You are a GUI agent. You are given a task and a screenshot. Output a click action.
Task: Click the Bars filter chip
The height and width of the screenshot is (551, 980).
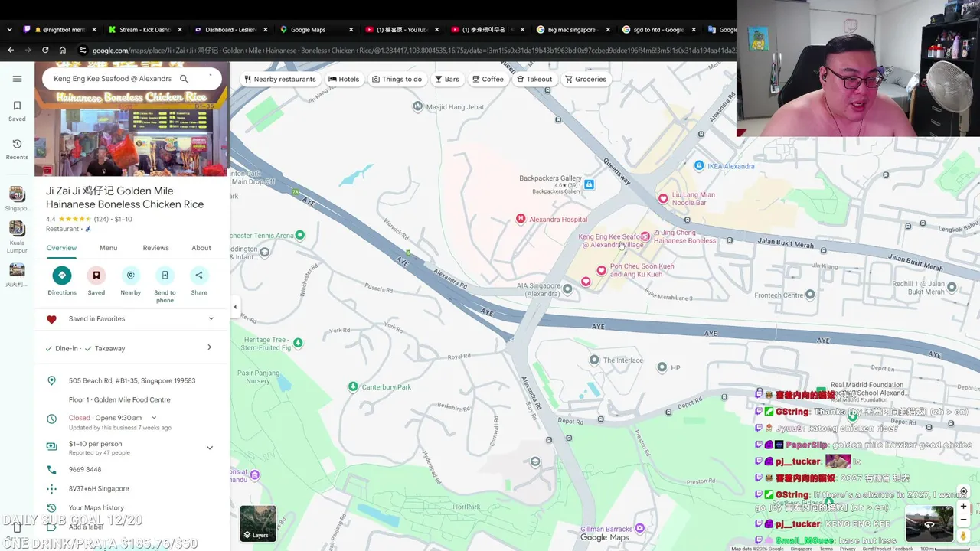click(x=447, y=79)
